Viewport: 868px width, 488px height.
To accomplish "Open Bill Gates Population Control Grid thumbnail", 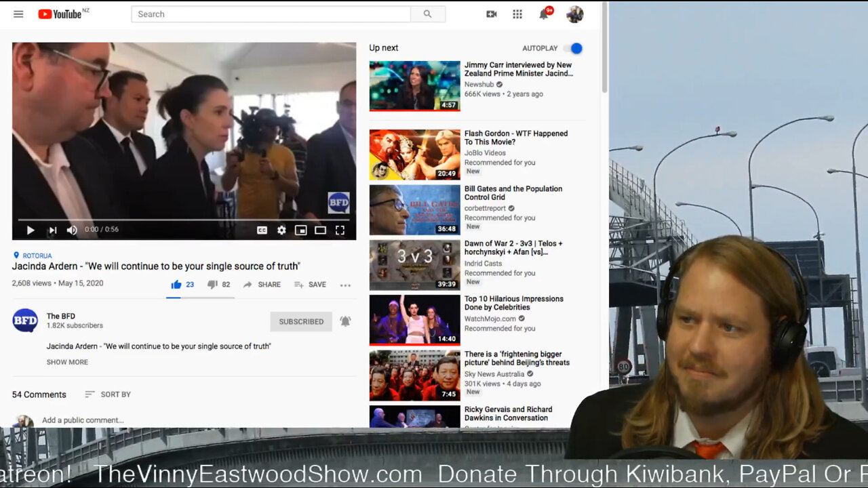I will 414,210.
